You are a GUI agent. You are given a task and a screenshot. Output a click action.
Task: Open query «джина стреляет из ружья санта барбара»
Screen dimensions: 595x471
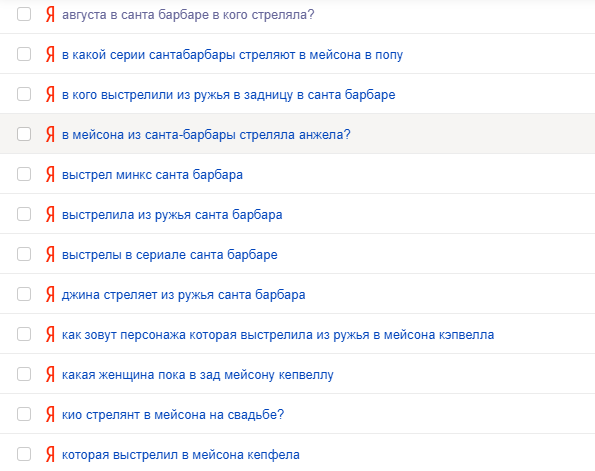[x=184, y=295]
